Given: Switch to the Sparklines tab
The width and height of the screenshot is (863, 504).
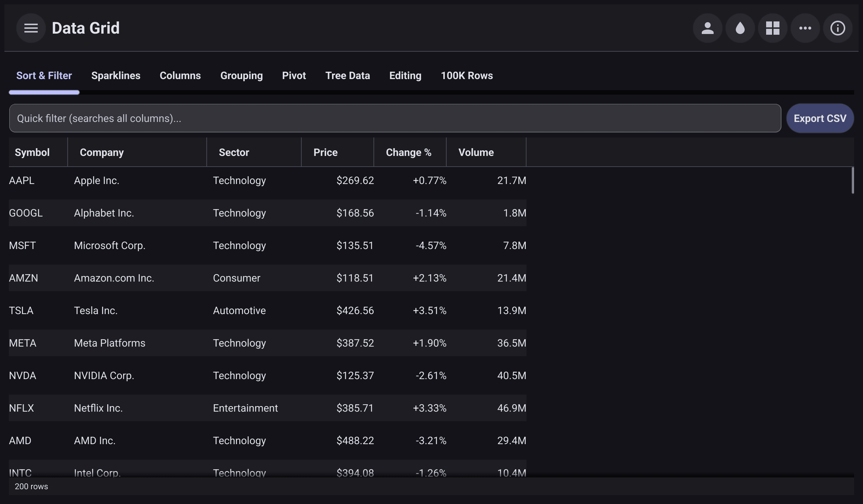Looking at the screenshot, I should tap(116, 76).
